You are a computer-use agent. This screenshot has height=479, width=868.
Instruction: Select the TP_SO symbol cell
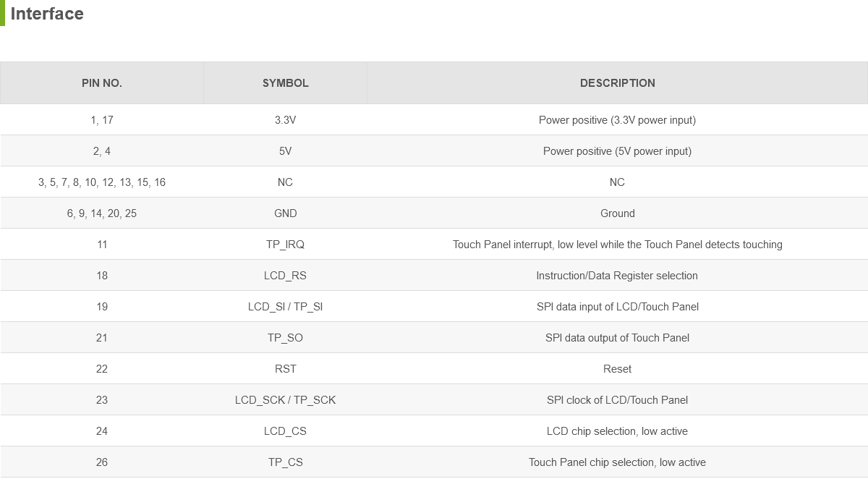click(x=285, y=338)
